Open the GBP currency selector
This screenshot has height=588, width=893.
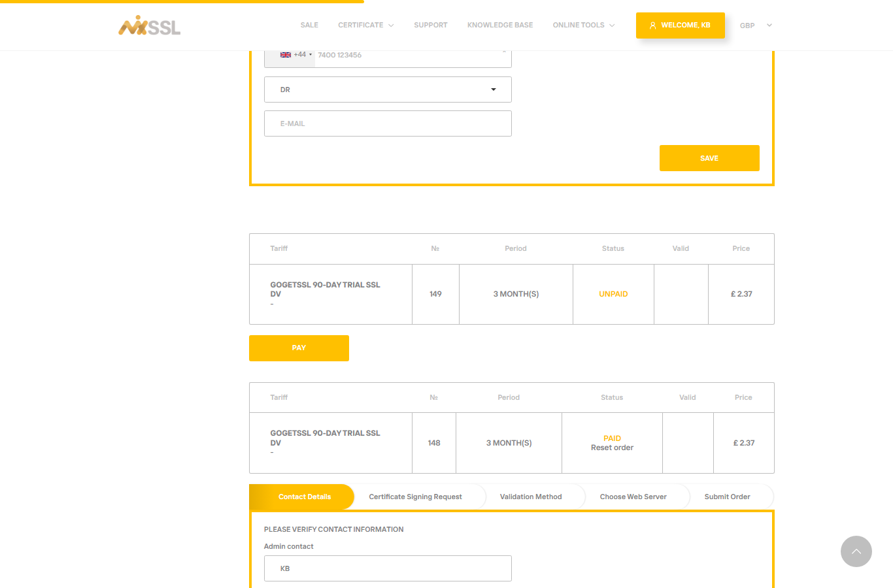pyautogui.click(x=756, y=25)
